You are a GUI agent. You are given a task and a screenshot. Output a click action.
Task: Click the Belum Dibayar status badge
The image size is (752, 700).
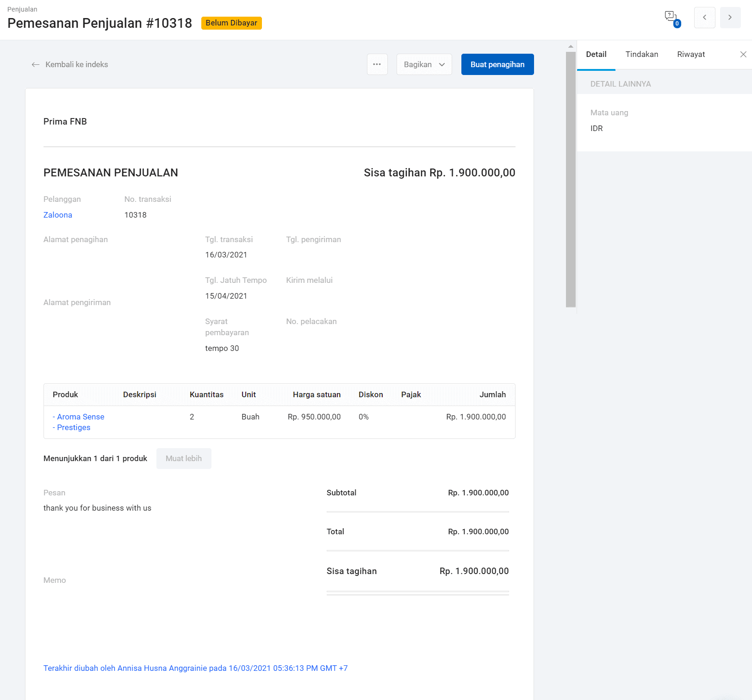(231, 23)
